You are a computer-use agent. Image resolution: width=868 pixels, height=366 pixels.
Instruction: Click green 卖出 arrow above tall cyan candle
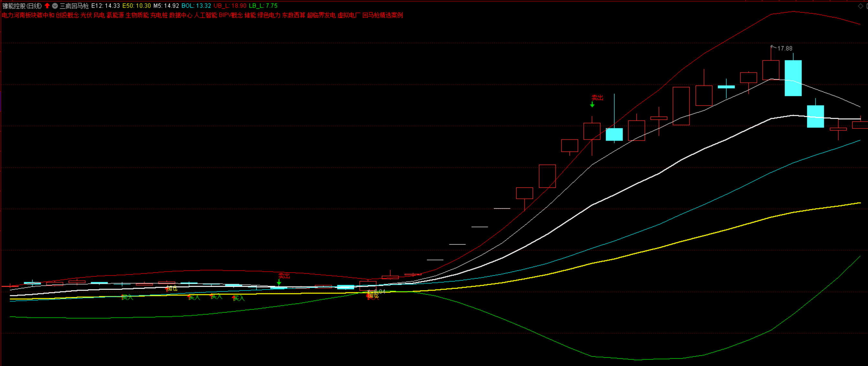[x=592, y=105]
